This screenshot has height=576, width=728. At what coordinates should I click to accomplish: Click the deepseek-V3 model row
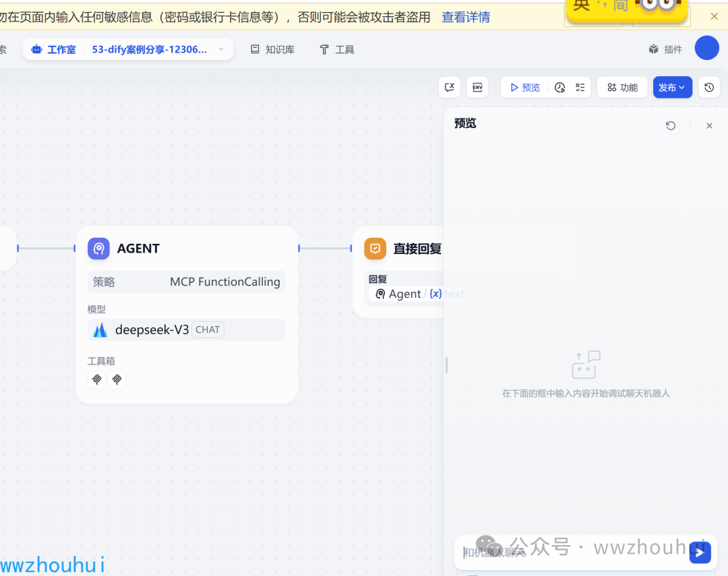(187, 330)
